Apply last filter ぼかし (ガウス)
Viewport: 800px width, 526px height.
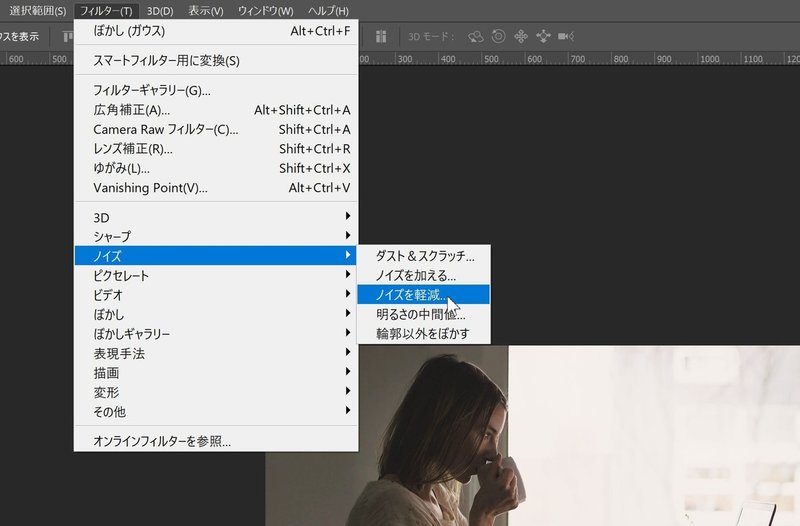click(x=216, y=31)
